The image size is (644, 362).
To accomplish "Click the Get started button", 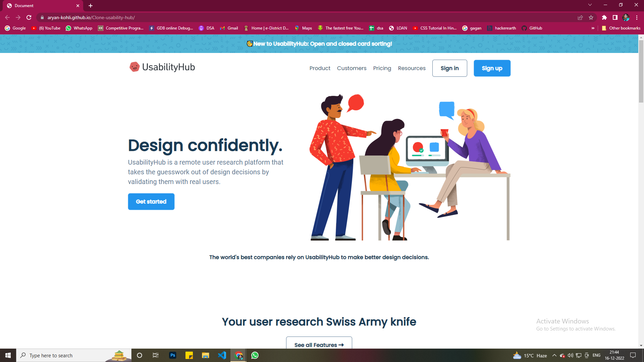I will (151, 201).
